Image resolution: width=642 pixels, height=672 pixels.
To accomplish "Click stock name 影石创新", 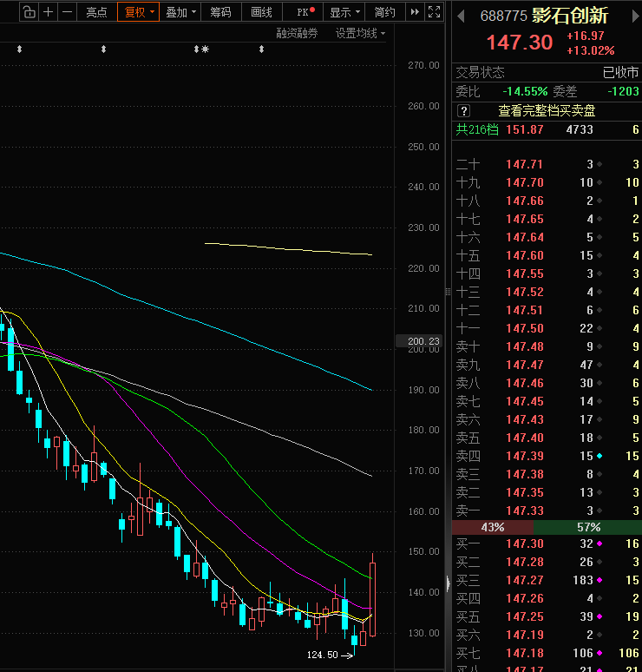I will [x=570, y=16].
